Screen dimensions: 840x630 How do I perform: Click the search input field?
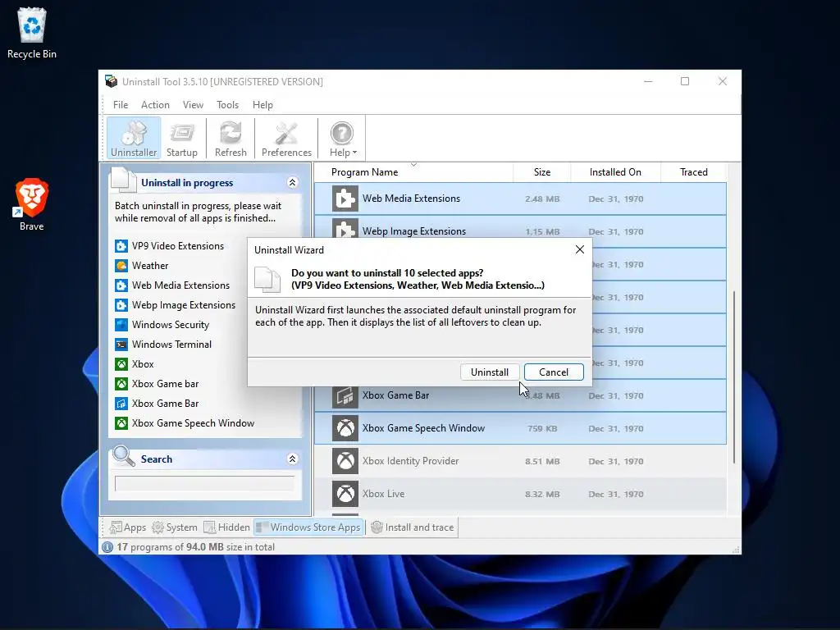click(204, 483)
